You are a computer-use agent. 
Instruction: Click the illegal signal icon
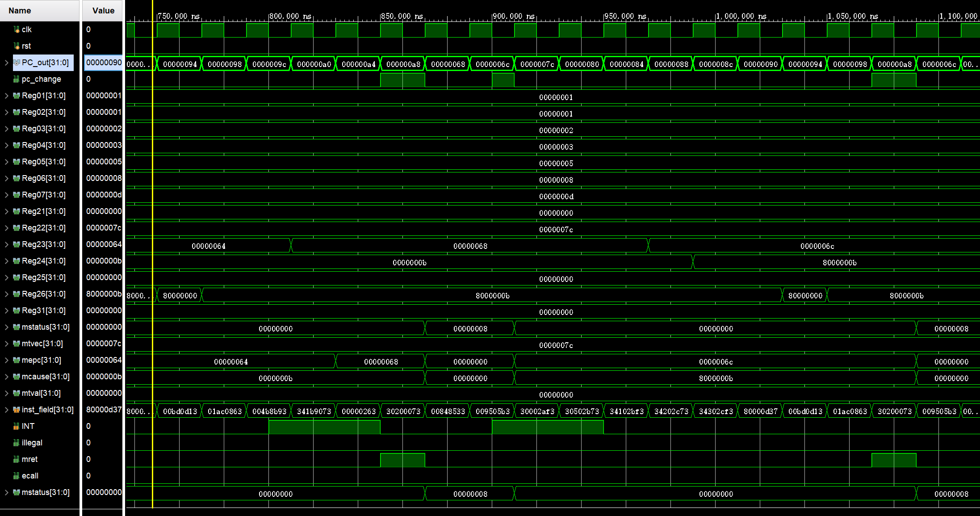tap(17, 443)
